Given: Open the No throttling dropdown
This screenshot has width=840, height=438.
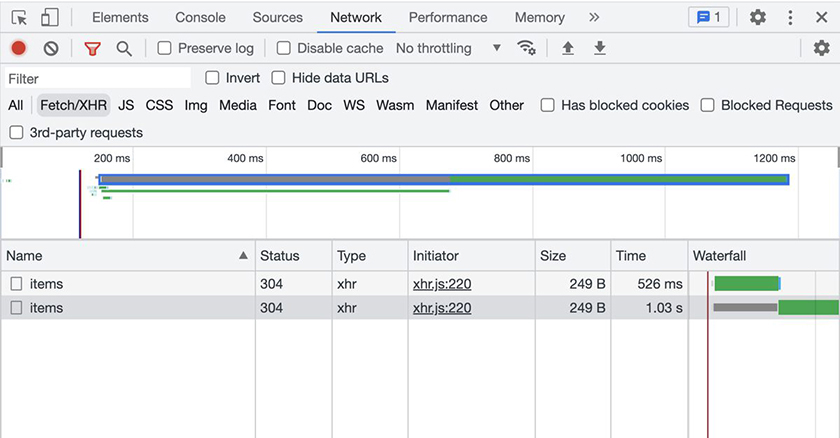Looking at the screenshot, I should pyautogui.click(x=448, y=48).
